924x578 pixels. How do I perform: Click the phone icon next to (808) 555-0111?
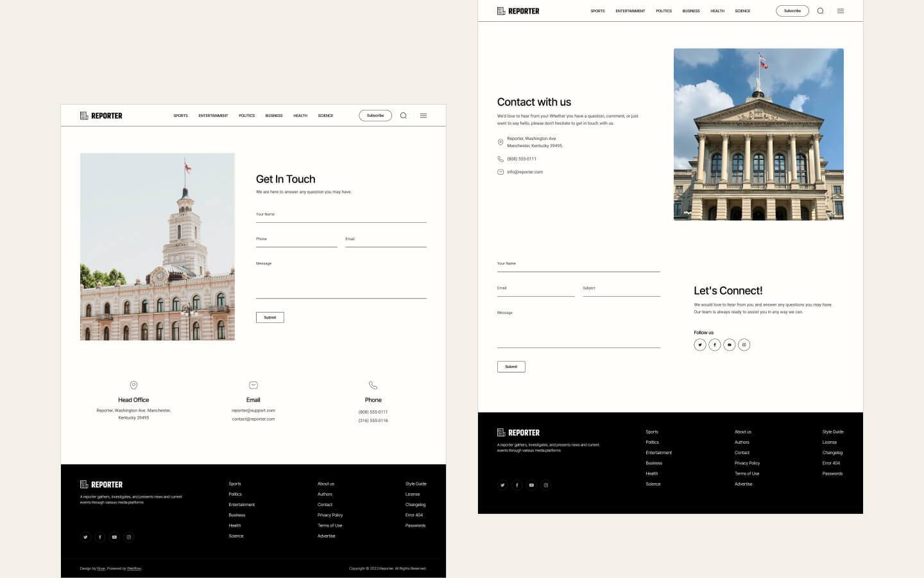pyautogui.click(x=501, y=159)
